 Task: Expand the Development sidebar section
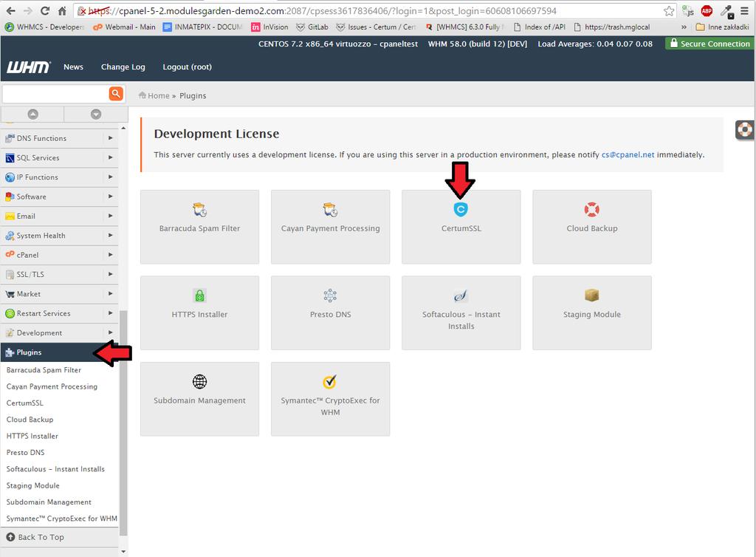[59, 332]
